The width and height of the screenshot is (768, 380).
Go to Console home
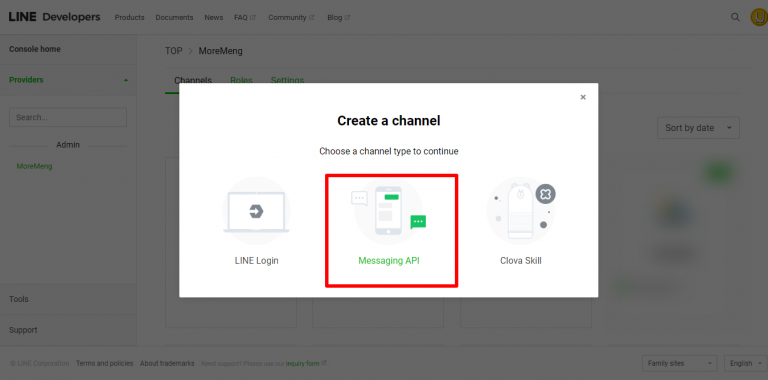(x=35, y=49)
